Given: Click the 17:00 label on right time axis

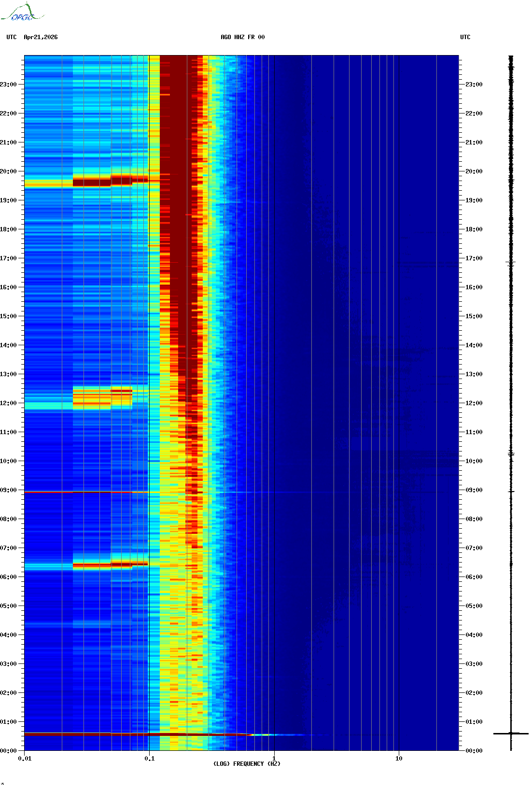Looking at the screenshot, I should [474, 258].
